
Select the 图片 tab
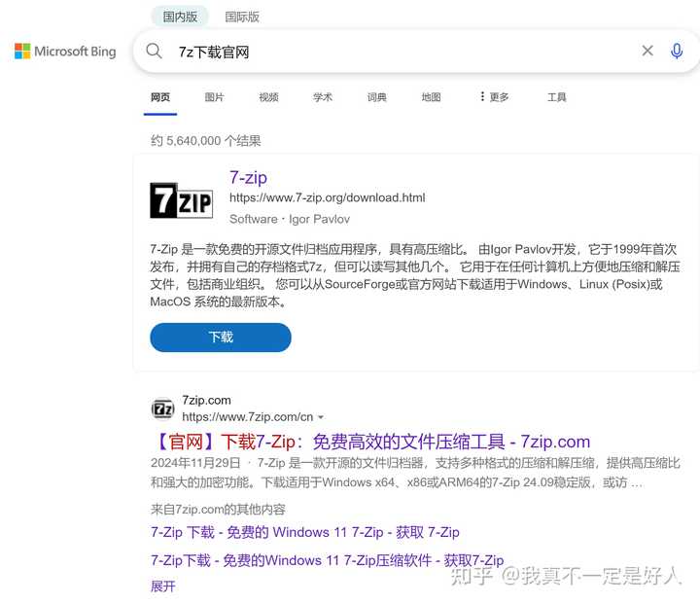click(214, 97)
